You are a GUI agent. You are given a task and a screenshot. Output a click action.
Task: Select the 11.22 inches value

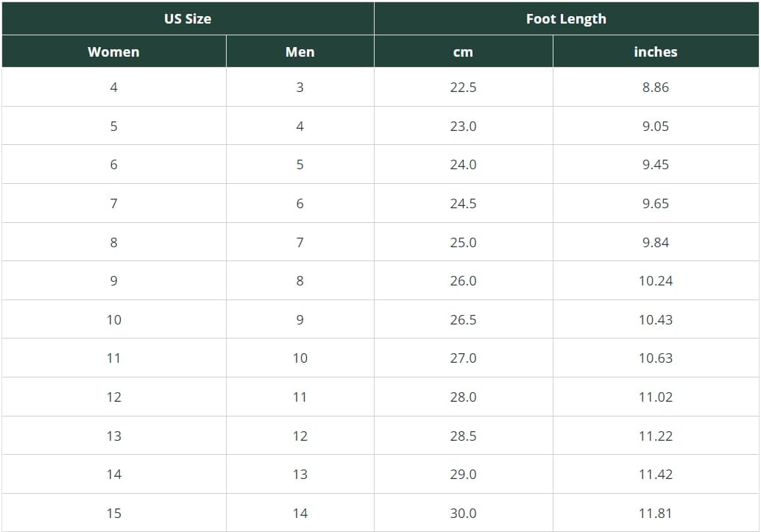[655, 436]
